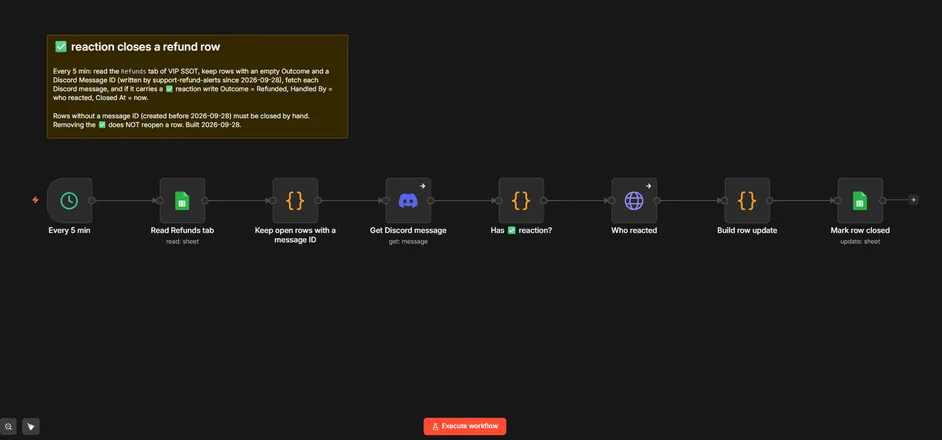The height and width of the screenshot is (440, 942).
Task: Click input handle of Mark row closed node
Action: (837, 201)
